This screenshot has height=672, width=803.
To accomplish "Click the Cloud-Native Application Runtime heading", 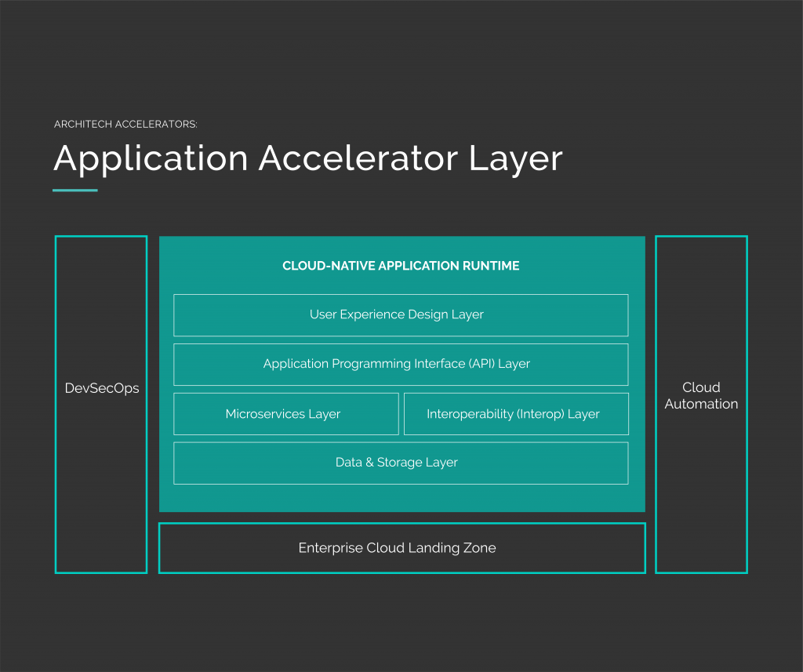I will tap(401, 266).
